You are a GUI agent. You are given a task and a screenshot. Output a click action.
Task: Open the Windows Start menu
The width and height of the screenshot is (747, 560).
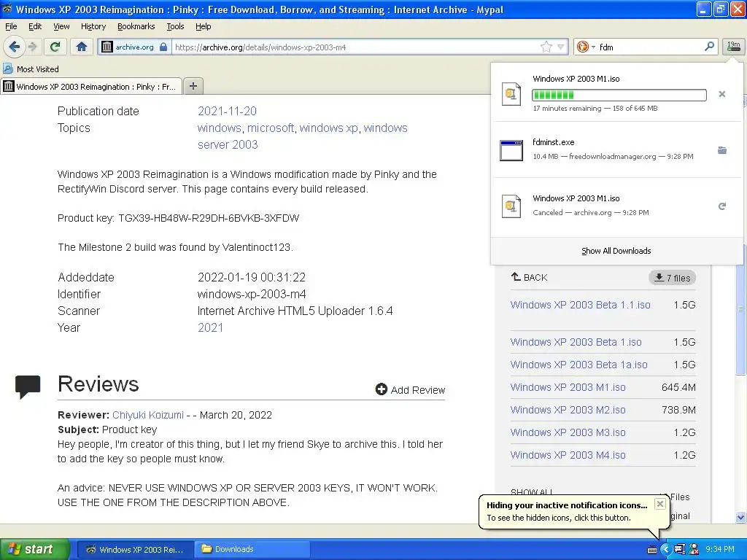click(x=35, y=549)
